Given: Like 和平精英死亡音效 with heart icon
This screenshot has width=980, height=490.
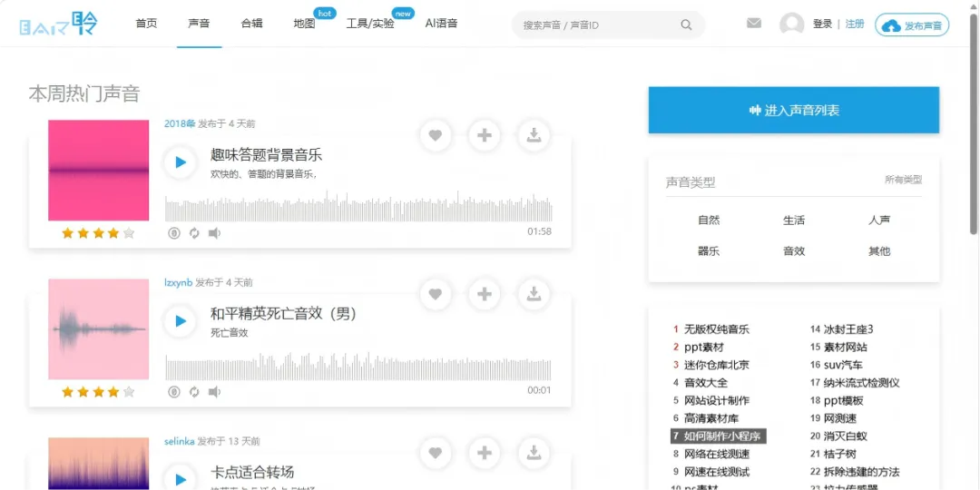Looking at the screenshot, I should [x=436, y=294].
